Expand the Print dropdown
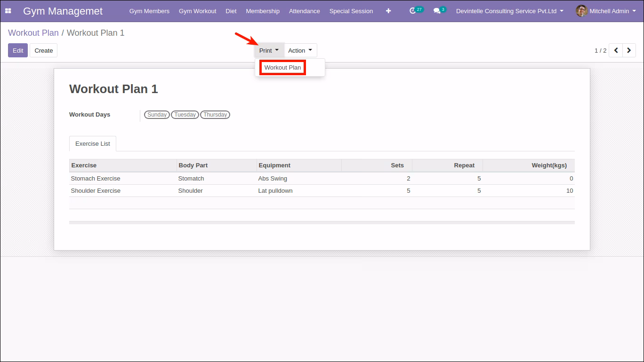Viewport: 644px width, 362px height. click(x=269, y=50)
